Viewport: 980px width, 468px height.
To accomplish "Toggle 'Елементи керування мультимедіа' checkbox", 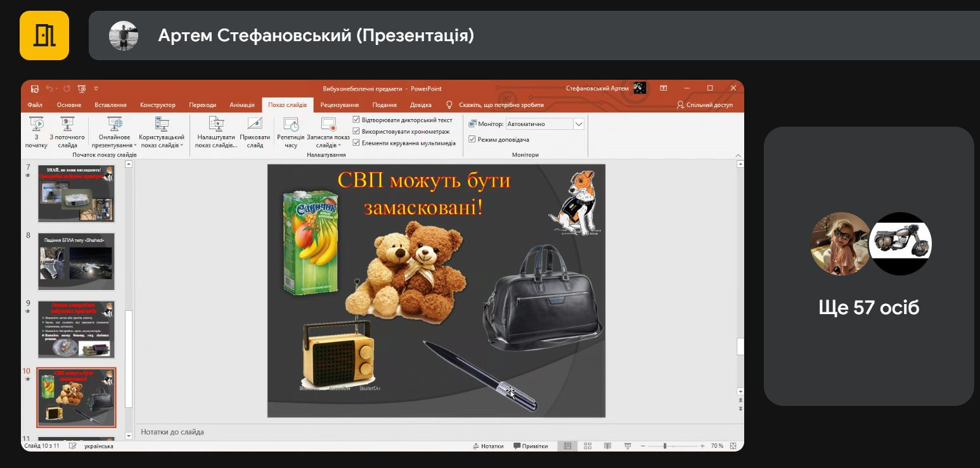I will pyautogui.click(x=356, y=142).
